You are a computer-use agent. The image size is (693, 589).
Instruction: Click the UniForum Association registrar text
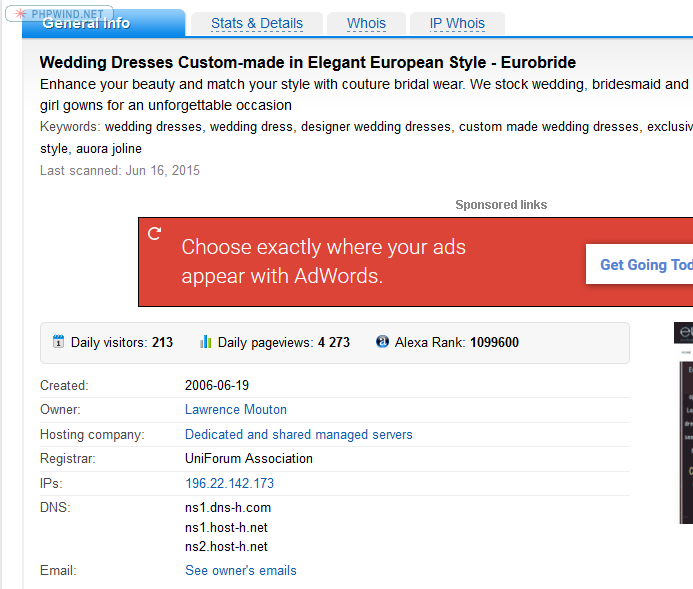(249, 458)
